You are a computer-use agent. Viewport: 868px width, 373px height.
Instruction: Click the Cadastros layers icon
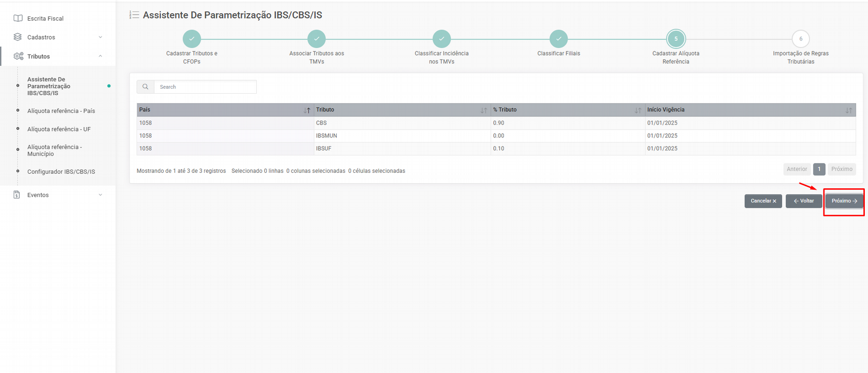pos(18,37)
